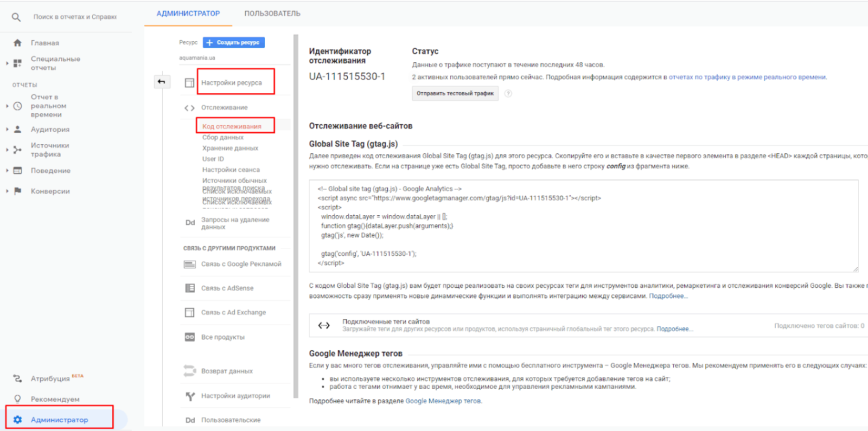Screen dimensions: 868x431
Task: Click the Настройки аудитории icon
Action: (x=190, y=396)
